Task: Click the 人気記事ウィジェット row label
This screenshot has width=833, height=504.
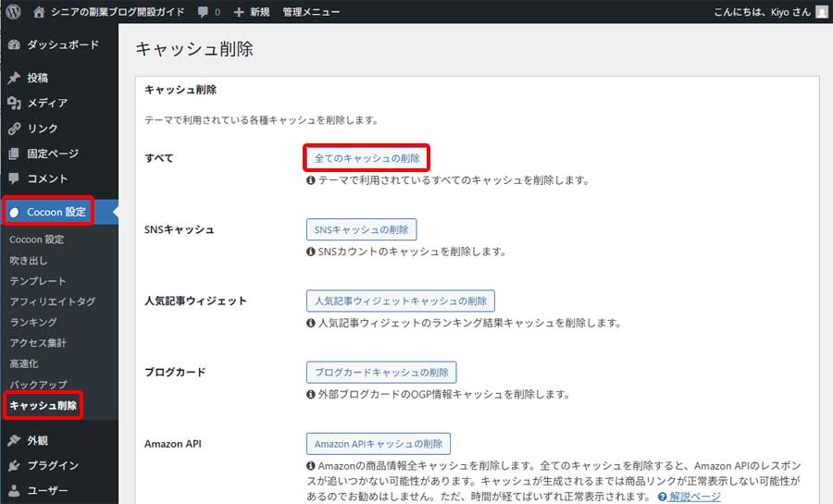Action: pos(195,301)
